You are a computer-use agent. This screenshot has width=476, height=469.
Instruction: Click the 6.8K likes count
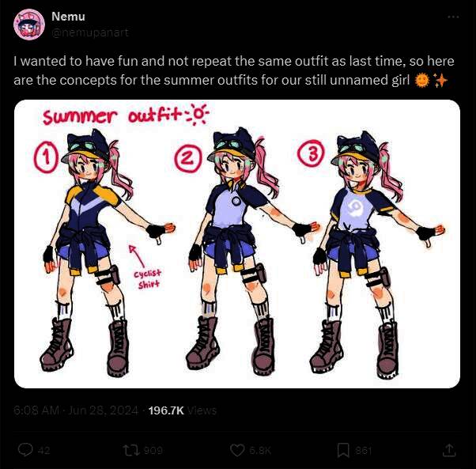[x=261, y=451]
